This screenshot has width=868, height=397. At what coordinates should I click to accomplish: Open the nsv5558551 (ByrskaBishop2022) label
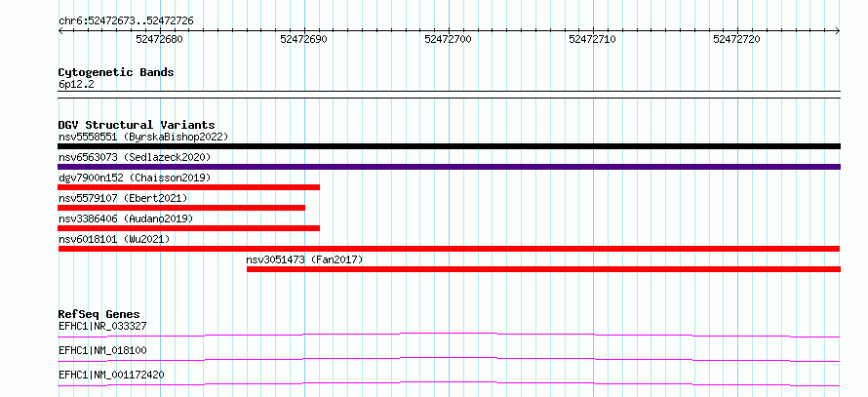pyautogui.click(x=143, y=137)
